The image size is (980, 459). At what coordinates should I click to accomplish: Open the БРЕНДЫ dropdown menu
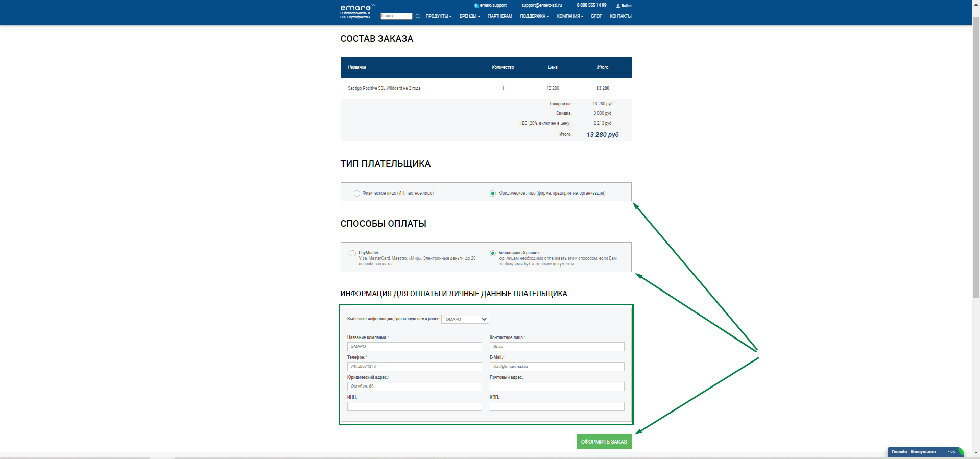tap(470, 16)
